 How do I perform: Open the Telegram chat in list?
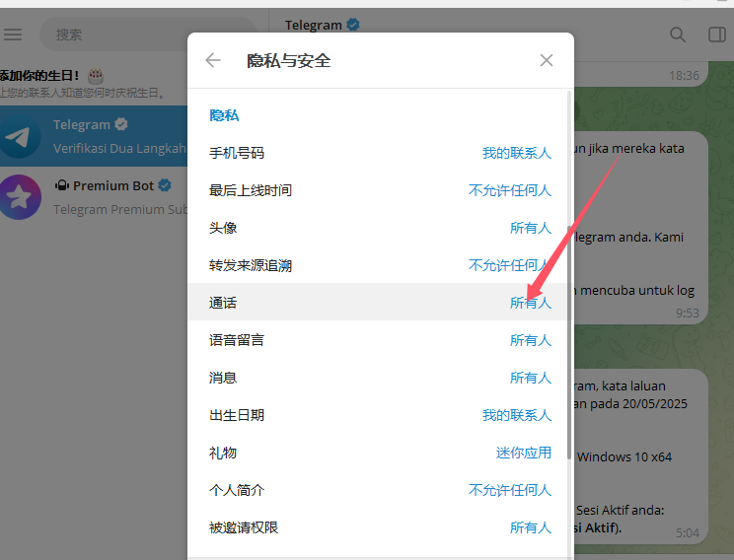(94, 136)
